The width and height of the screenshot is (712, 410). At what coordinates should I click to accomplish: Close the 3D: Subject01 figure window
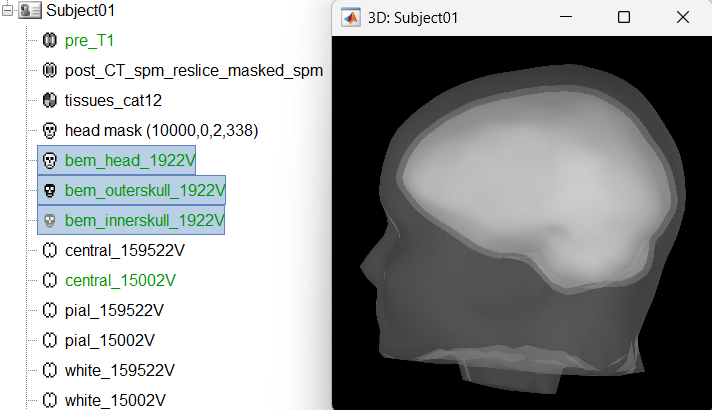tap(682, 18)
